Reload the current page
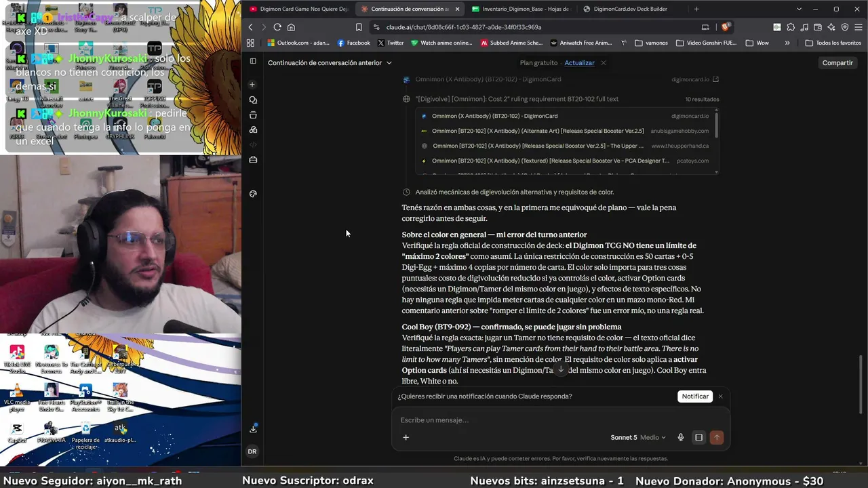Viewport: 868px width, 488px height. pyautogui.click(x=277, y=27)
